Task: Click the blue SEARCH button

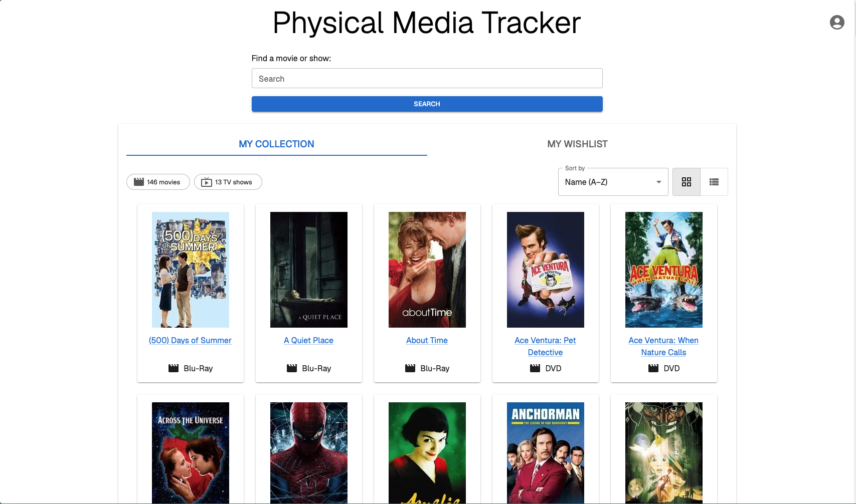Action: point(427,104)
